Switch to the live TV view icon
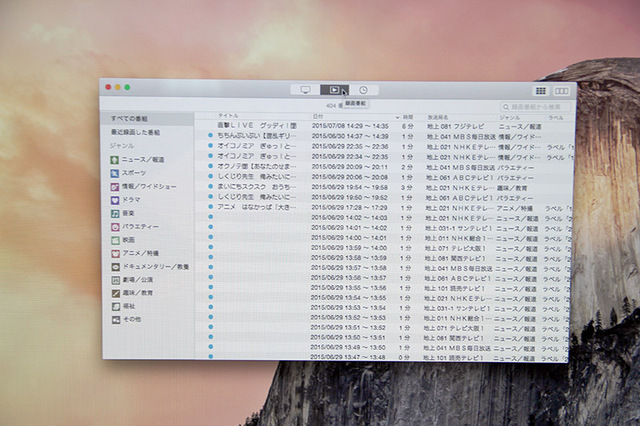 (305, 90)
